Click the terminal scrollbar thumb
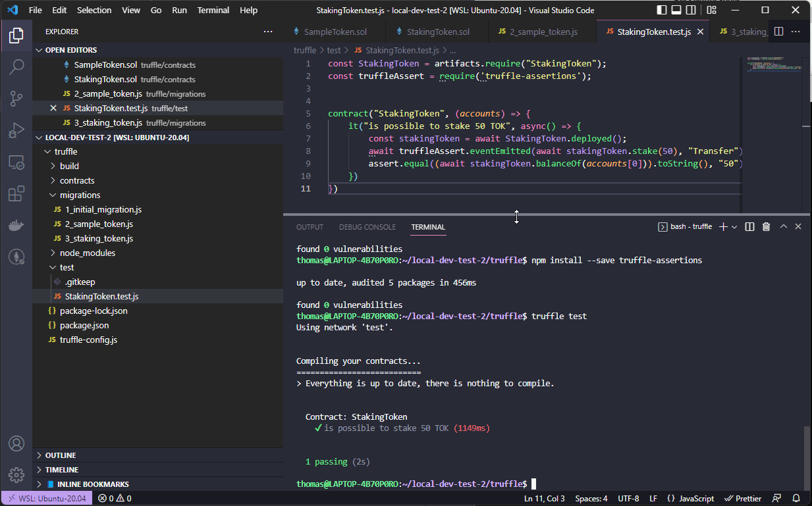Screen dimensions: 812x506 (x=807, y=458)
